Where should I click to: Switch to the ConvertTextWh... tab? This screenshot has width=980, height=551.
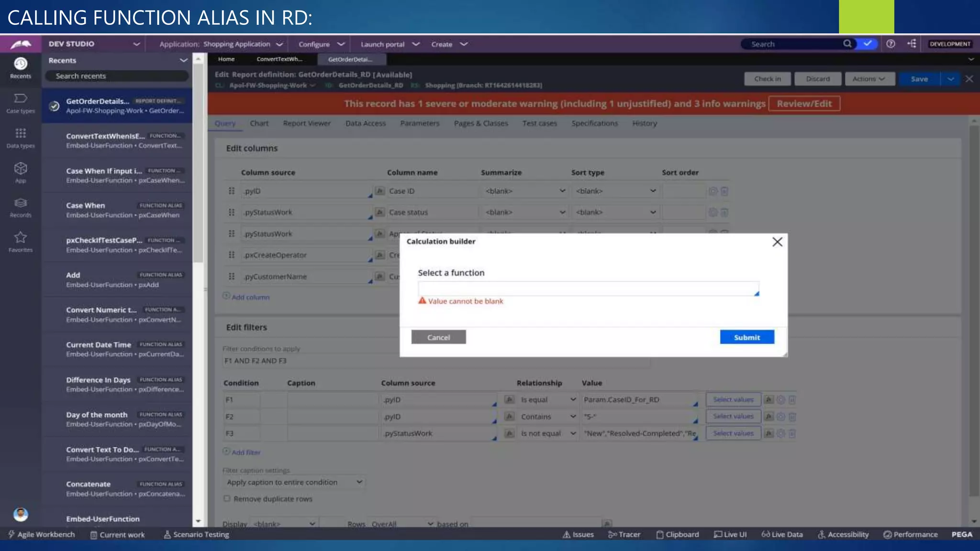tap(279, 59)
